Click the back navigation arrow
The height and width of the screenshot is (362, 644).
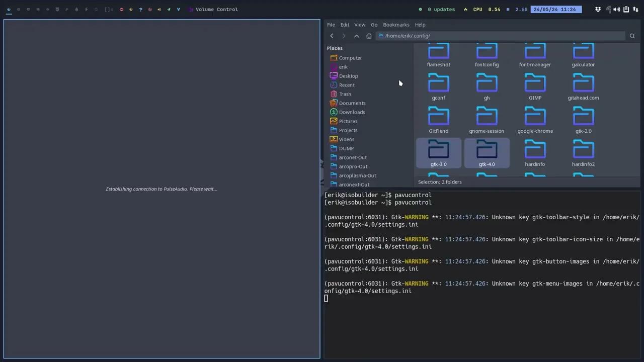click(x=332, y=36)
